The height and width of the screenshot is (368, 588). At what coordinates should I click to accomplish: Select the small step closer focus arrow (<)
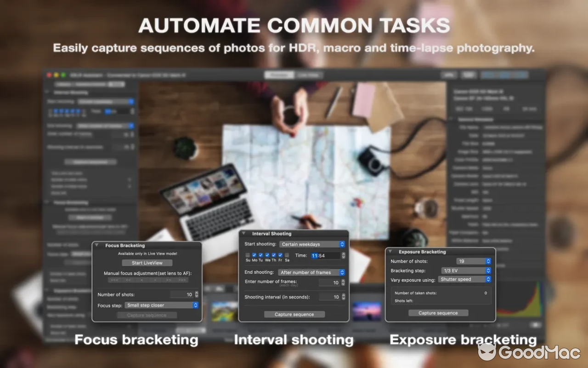pos(141,280)
